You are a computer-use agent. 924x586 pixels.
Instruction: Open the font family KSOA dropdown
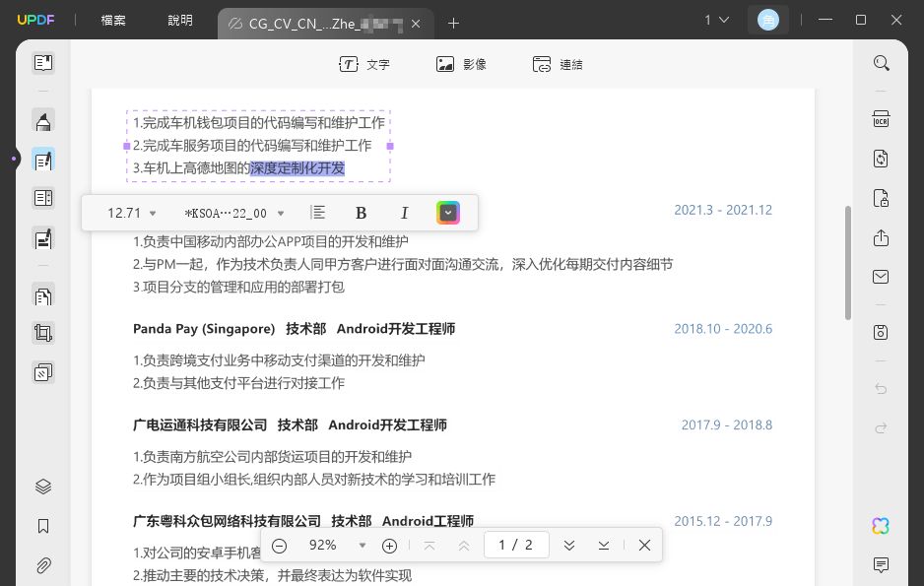[234, 213]
